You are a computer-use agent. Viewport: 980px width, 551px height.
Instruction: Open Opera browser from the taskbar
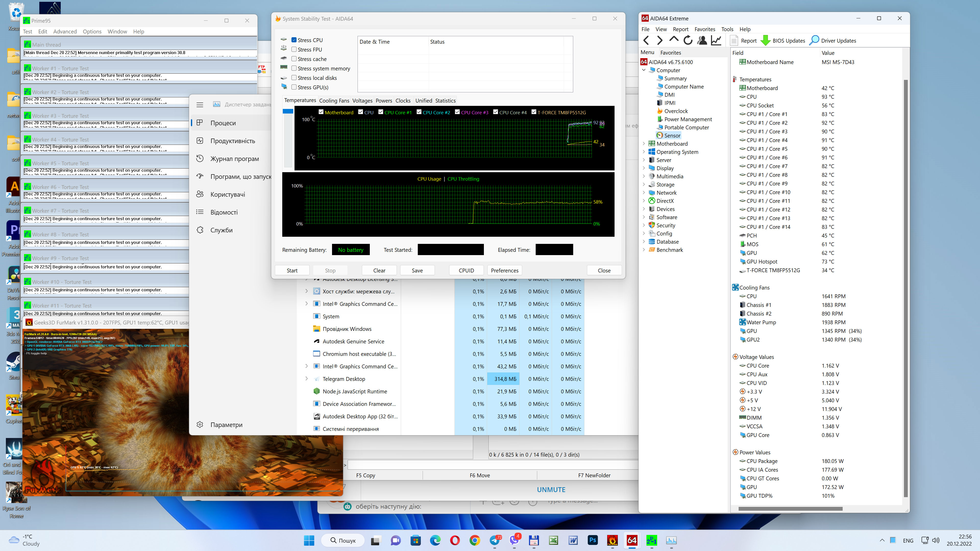[x=455, y=540]
